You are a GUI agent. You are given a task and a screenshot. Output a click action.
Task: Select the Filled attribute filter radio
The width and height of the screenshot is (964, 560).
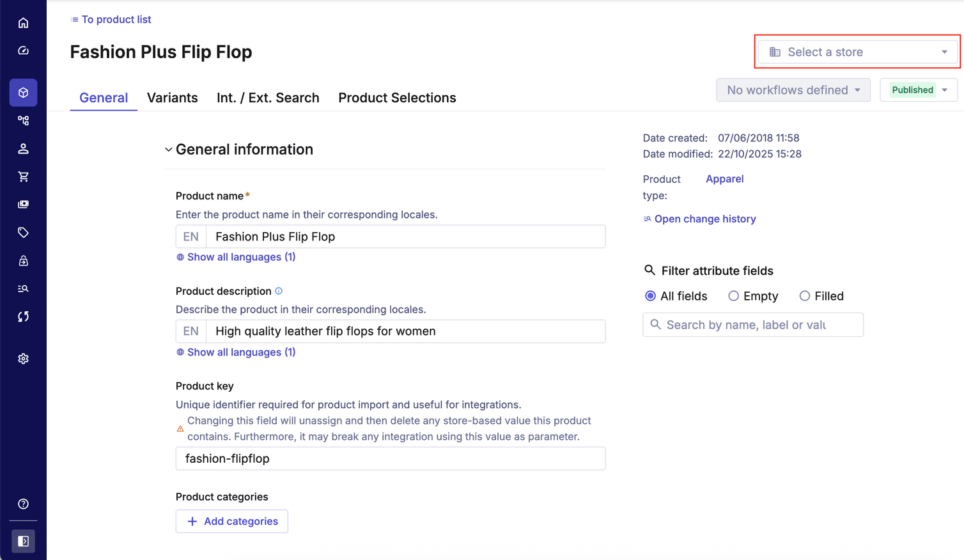click(x=804, y=296)
